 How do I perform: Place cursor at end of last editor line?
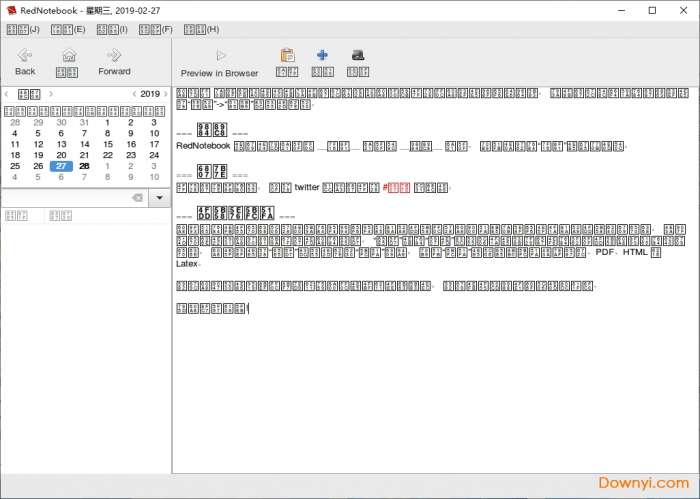[249, 308]
